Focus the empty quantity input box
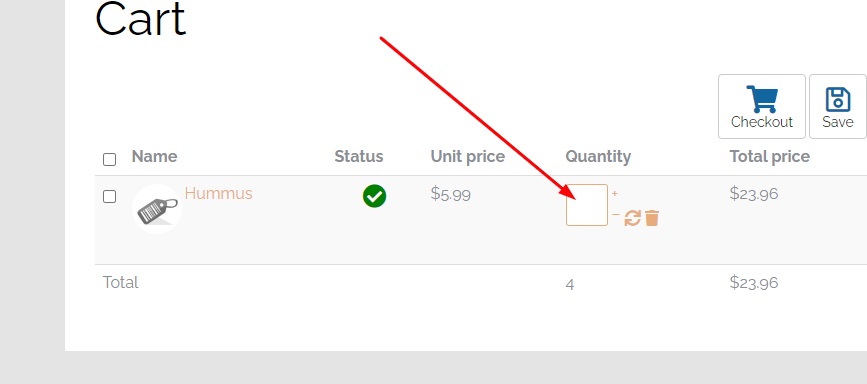Screen dimensions: 867x384 587,205
